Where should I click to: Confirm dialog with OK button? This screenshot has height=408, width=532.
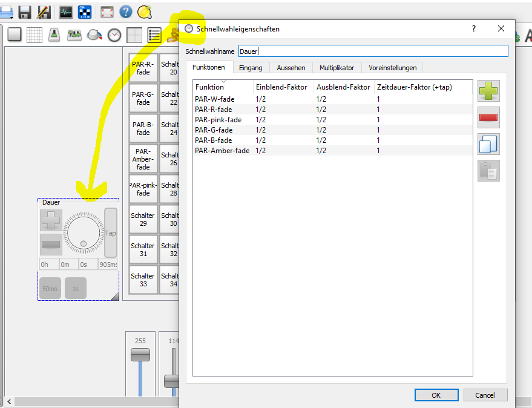click(436, 395)
